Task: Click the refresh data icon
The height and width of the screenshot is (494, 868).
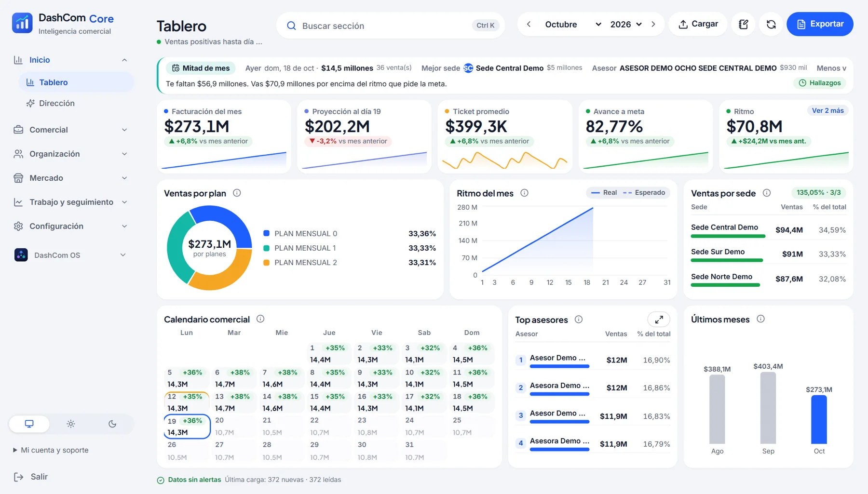Action: click(x=771, y=24)
